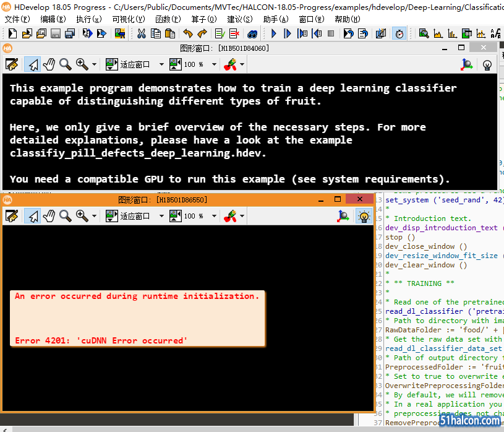
Task: Click the image size icon in orange graphics window
Action: 176,216
